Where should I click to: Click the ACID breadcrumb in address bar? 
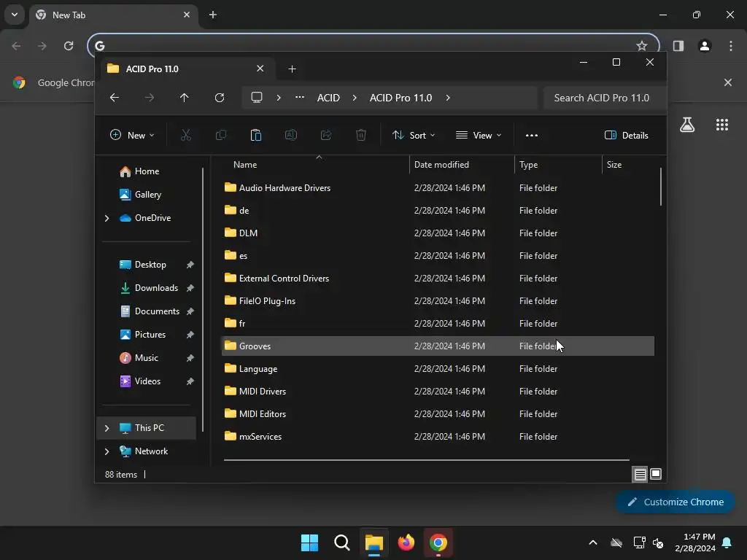(x=328, y=98)
